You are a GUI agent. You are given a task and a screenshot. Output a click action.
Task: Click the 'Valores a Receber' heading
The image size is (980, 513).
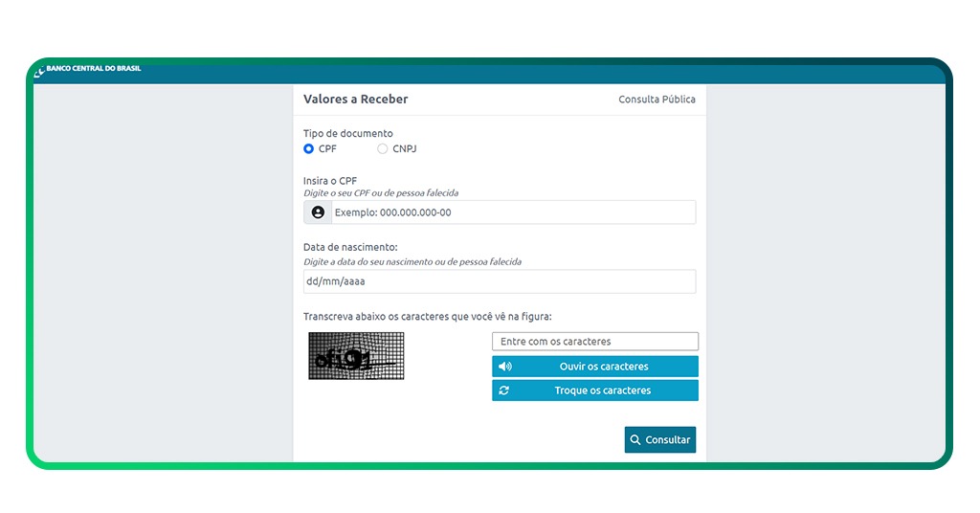(355, 100)
